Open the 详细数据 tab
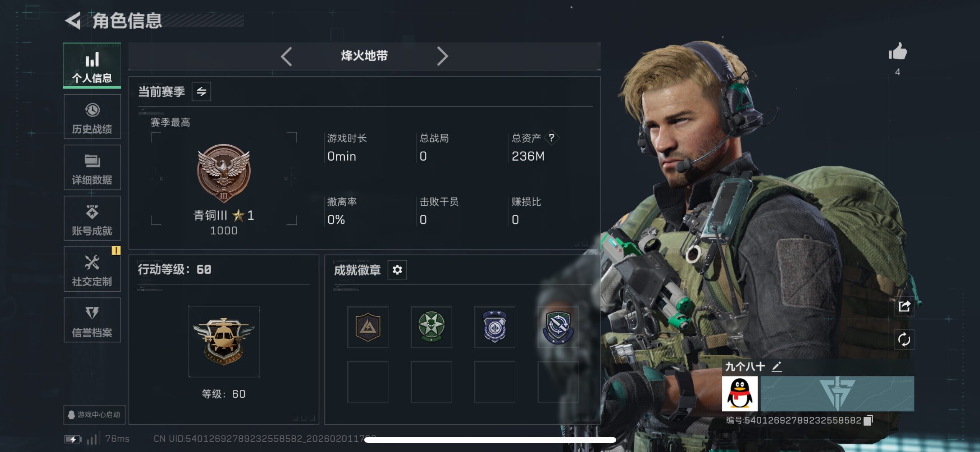This screenshot has width=980, height=452. [x=92, y=168]
